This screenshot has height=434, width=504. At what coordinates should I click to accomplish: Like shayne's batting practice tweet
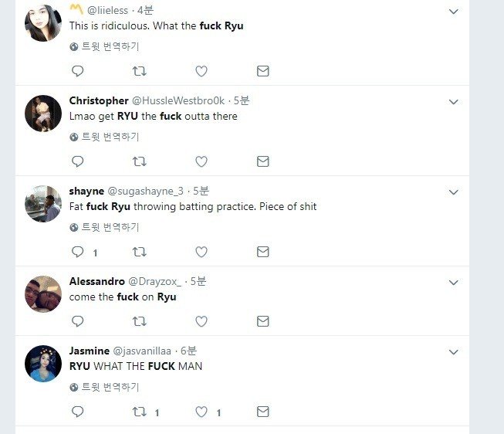[201, 252]
